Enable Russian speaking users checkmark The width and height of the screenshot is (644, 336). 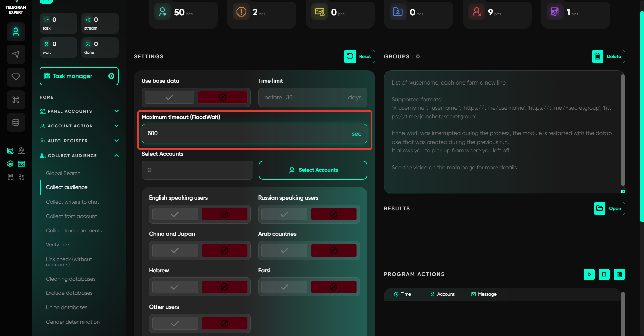click(284, 214)
